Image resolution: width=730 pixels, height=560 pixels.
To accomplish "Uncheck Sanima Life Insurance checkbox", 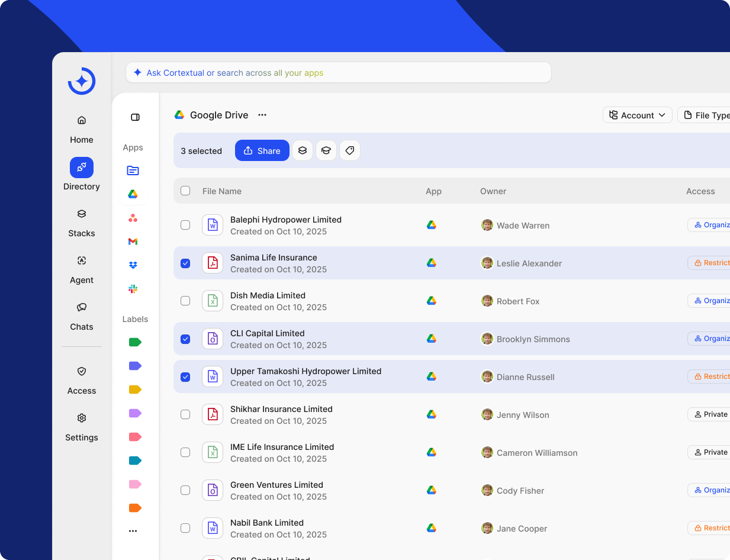I will click(x=185, y=263).
